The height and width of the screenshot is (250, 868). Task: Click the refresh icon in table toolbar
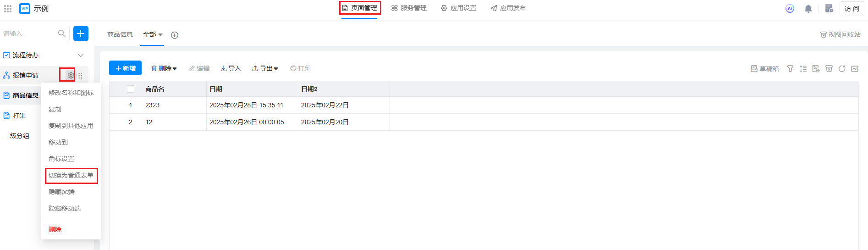842,69
